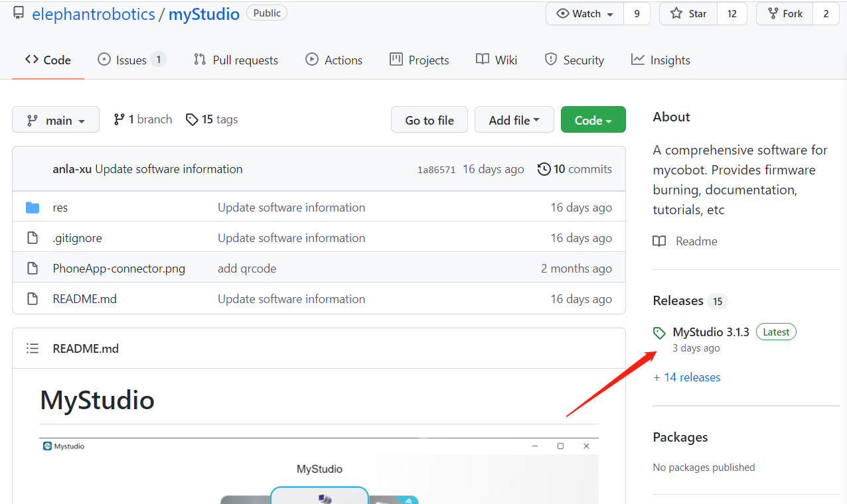Click the stars count 12
Screen dimensions: 847x504
coord(732,14)
